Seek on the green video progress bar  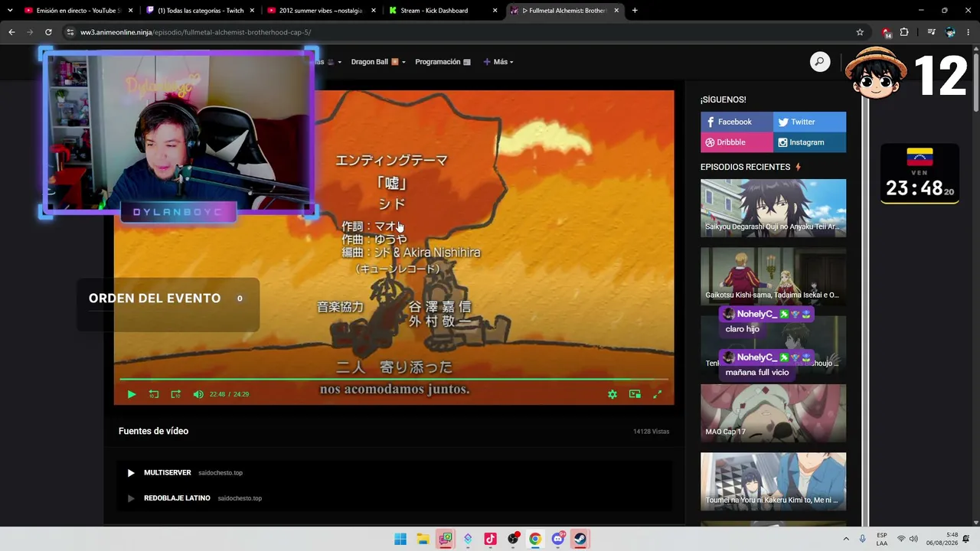394,379
